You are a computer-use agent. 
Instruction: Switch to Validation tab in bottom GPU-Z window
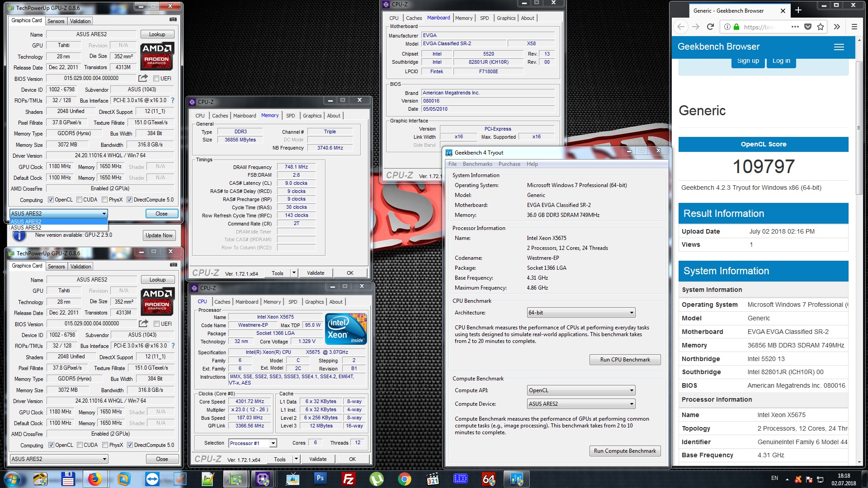click(x=81, y=267)
